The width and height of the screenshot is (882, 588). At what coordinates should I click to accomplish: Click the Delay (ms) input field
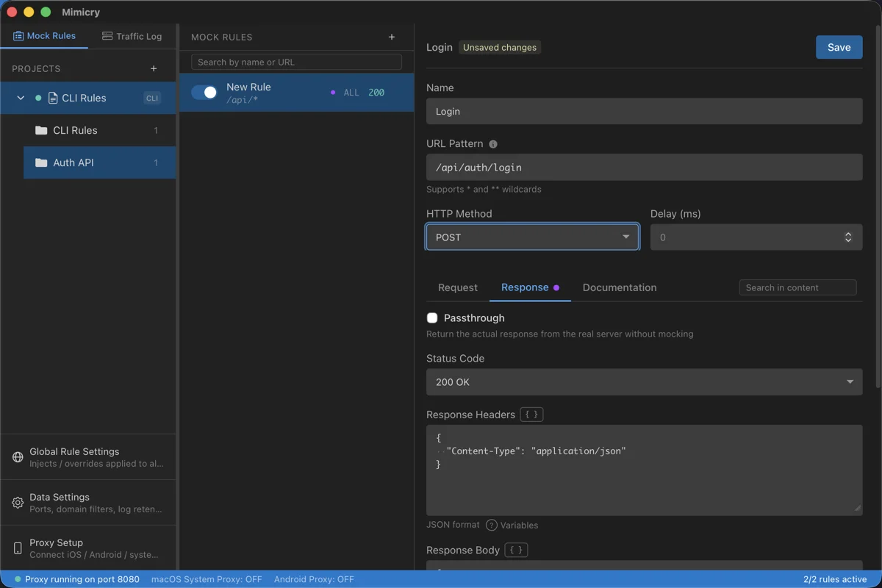pos(756,237)
